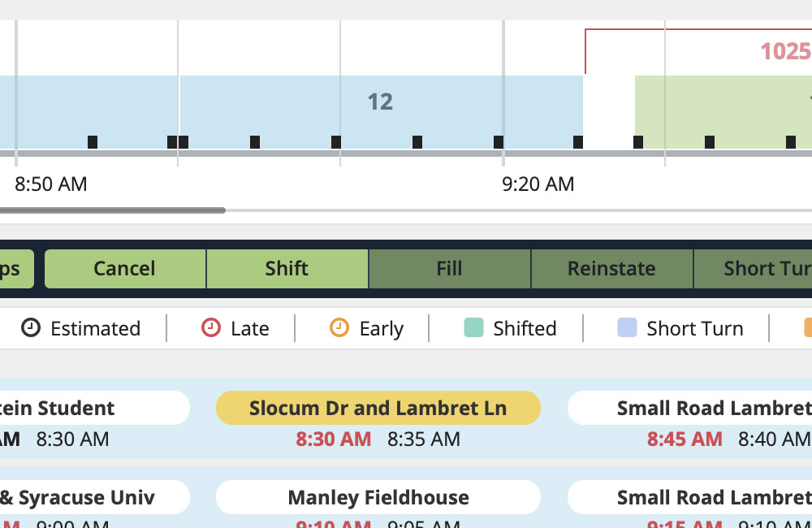This screenshot has width=812, height=528.
Task: Click the red Late clock icon
Action: (211, 328)
